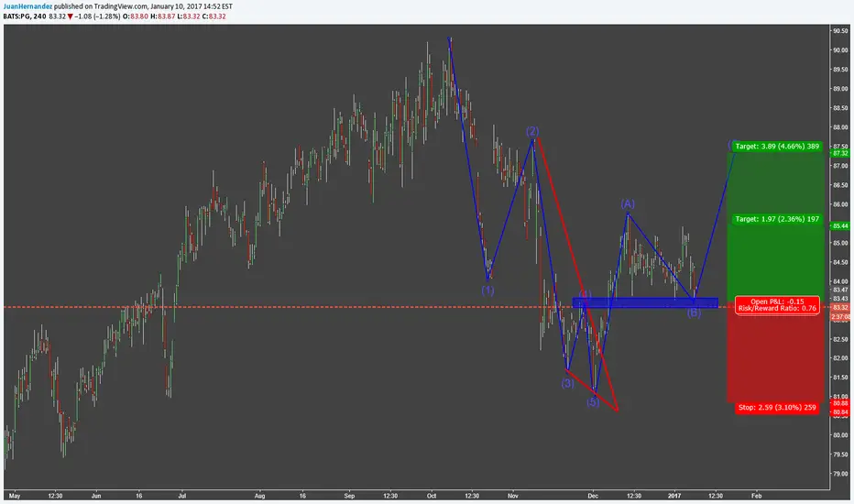Select the red stop-loss zone of long position

tap(775, 353)
